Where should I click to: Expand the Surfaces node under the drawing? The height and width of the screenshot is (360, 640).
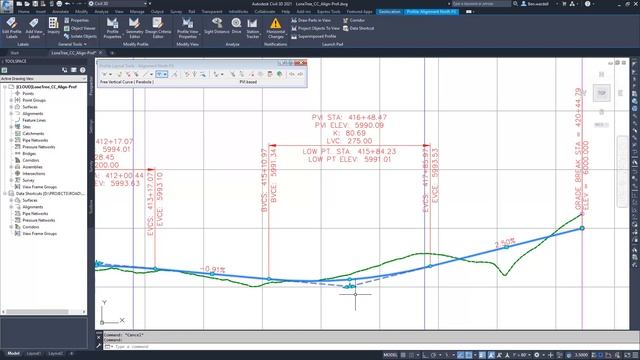point(11,107)
